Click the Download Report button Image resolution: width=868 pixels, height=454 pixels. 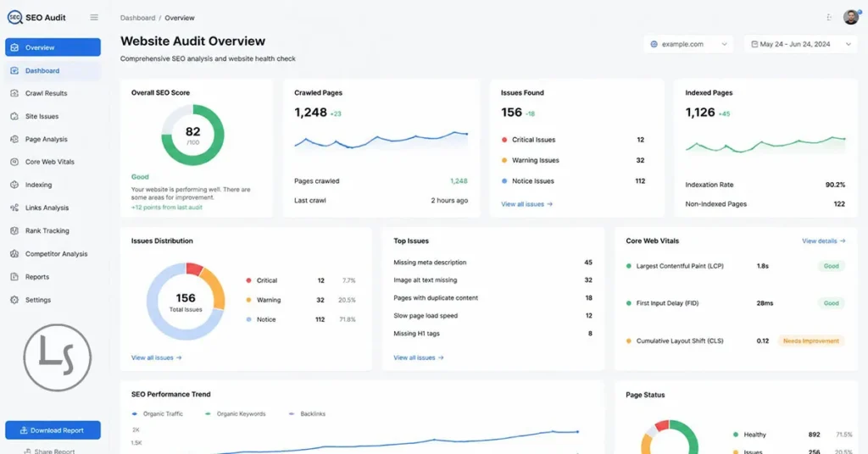click(x=53, y=430)
